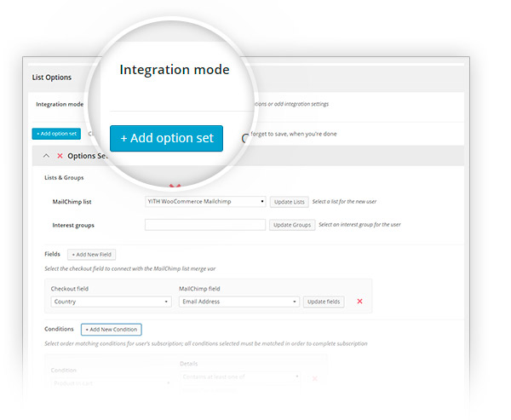Click inside the Interest groups input field

pyautogui.click(x=205, y=225)
